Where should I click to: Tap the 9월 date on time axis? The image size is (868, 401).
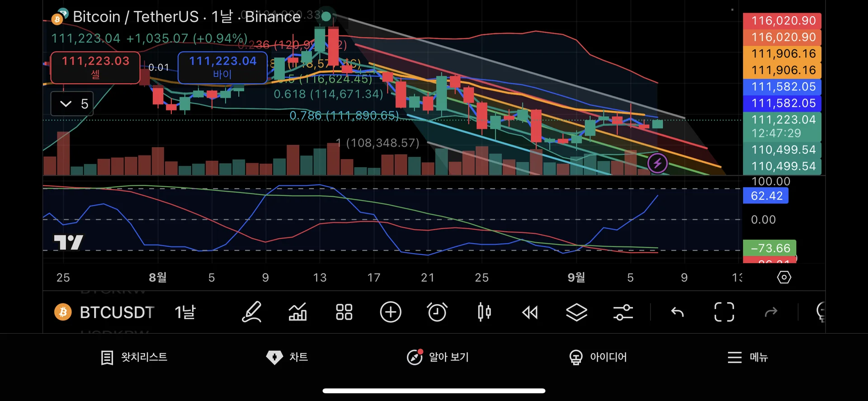pos(576,277)
